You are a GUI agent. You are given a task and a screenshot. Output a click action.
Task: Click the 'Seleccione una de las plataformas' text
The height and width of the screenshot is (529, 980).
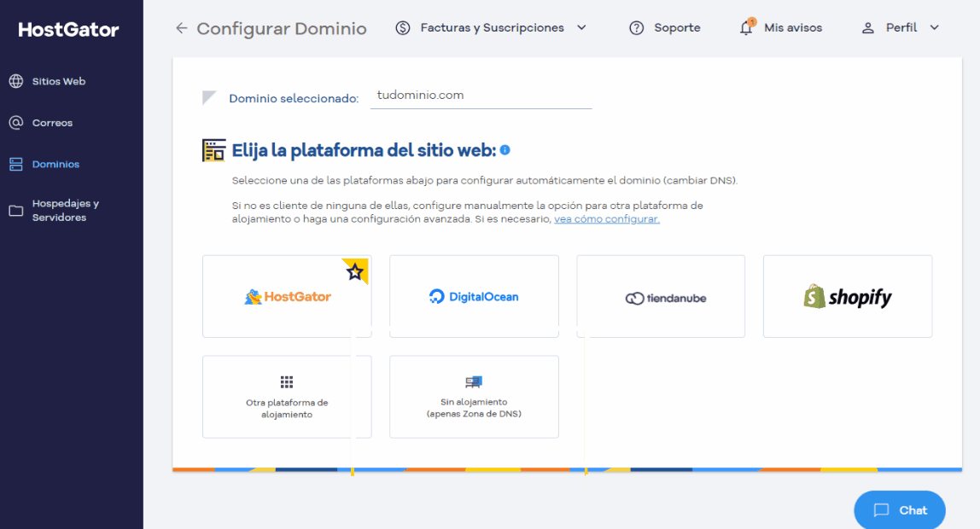[484, 181]
